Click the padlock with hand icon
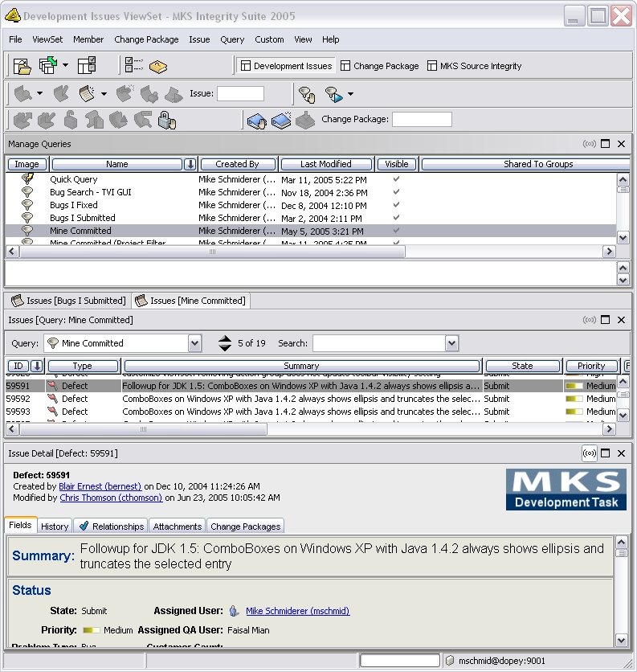 coord(166,120)
